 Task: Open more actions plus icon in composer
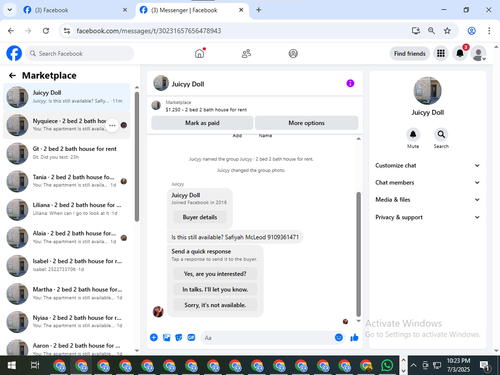tap(154, 337)
